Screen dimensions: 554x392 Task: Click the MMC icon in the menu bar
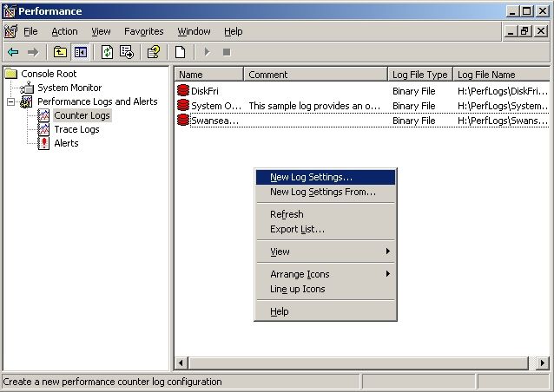[10, 32]
